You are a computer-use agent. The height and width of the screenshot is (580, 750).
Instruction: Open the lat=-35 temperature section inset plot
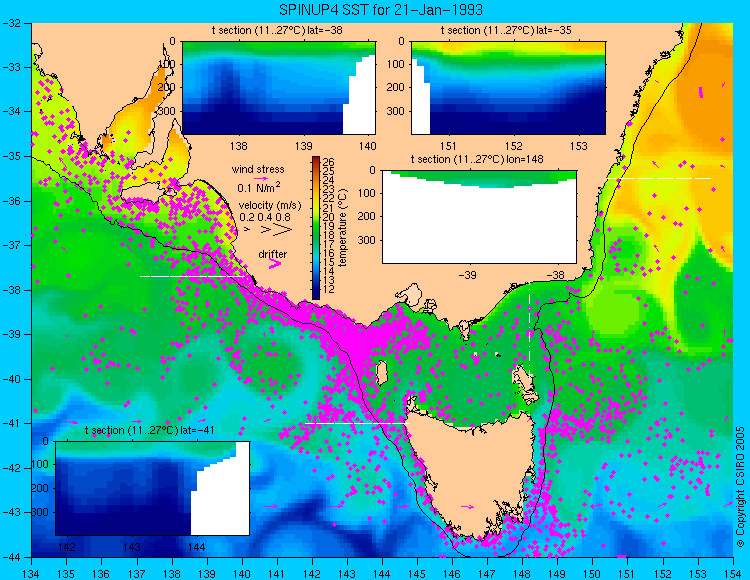pos(508,88)
